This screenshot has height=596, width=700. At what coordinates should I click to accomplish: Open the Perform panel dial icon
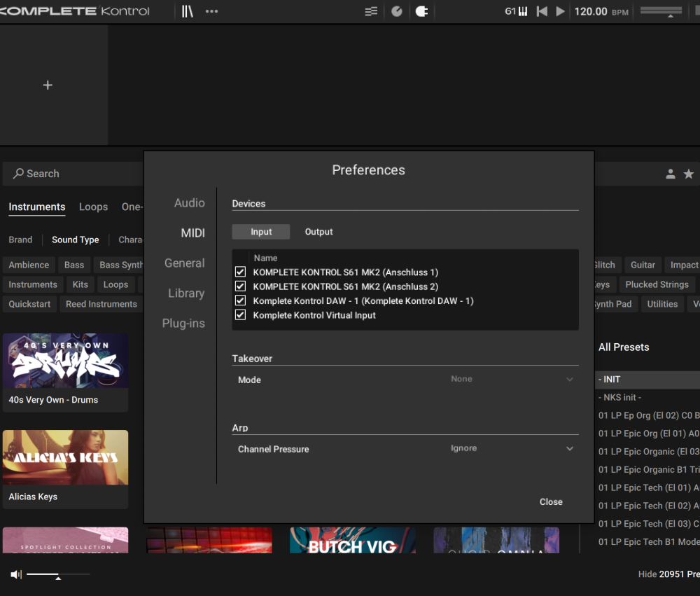(x=396, y=11)
